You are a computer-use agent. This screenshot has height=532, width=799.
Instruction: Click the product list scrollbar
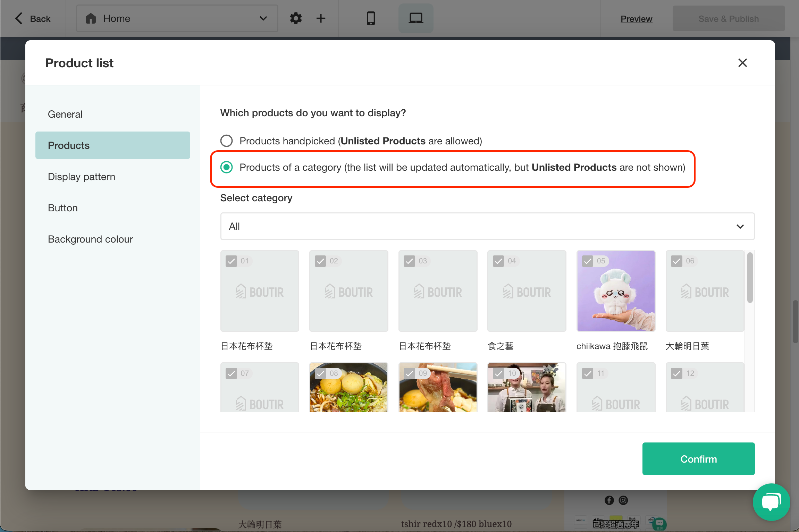pyautogui.click(x=750, y=278)
